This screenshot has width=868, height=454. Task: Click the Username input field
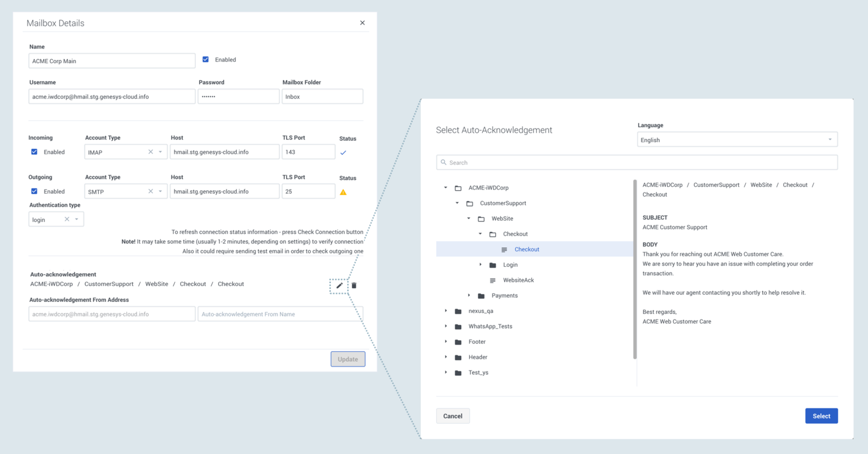[x=112, y=97]
